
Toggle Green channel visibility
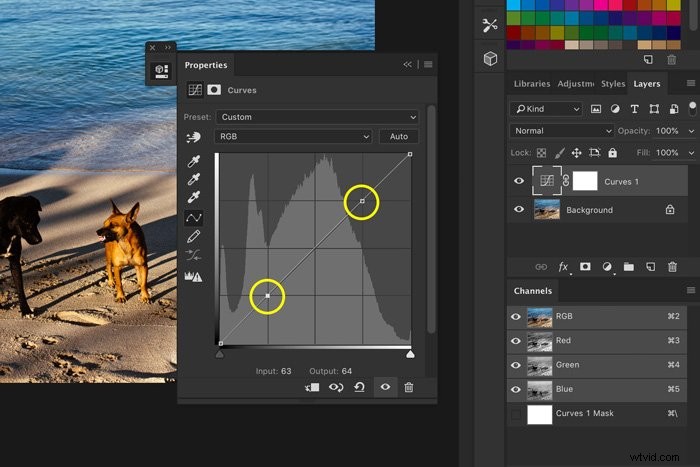[516, 365]
